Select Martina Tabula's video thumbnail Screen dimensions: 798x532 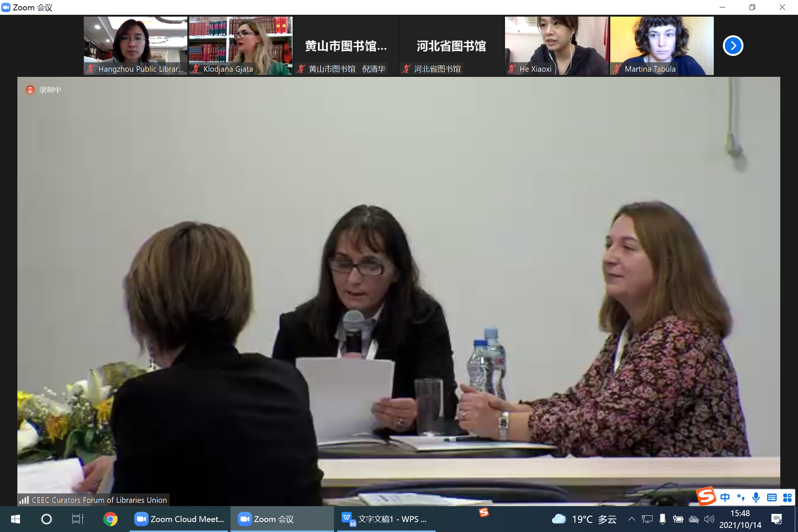point(662,46)
